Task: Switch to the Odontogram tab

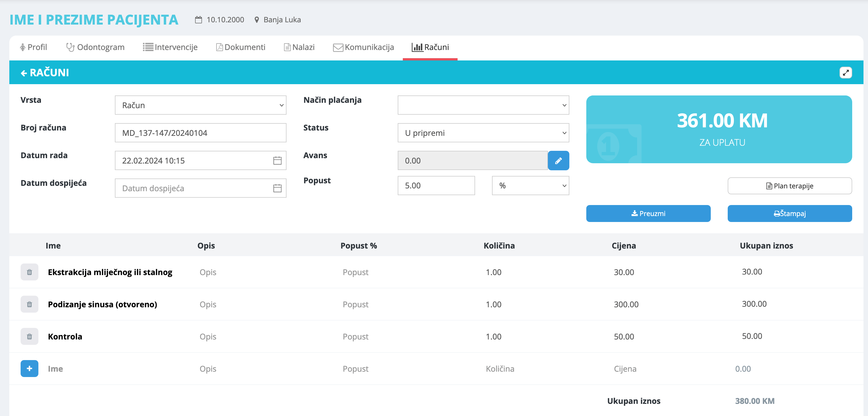Action: tap(95, 47)
